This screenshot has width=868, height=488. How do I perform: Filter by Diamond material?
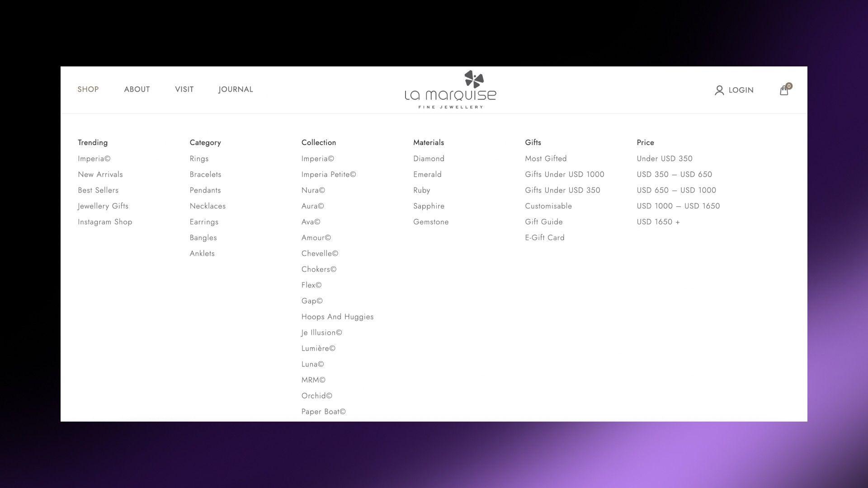pos(429,159)
